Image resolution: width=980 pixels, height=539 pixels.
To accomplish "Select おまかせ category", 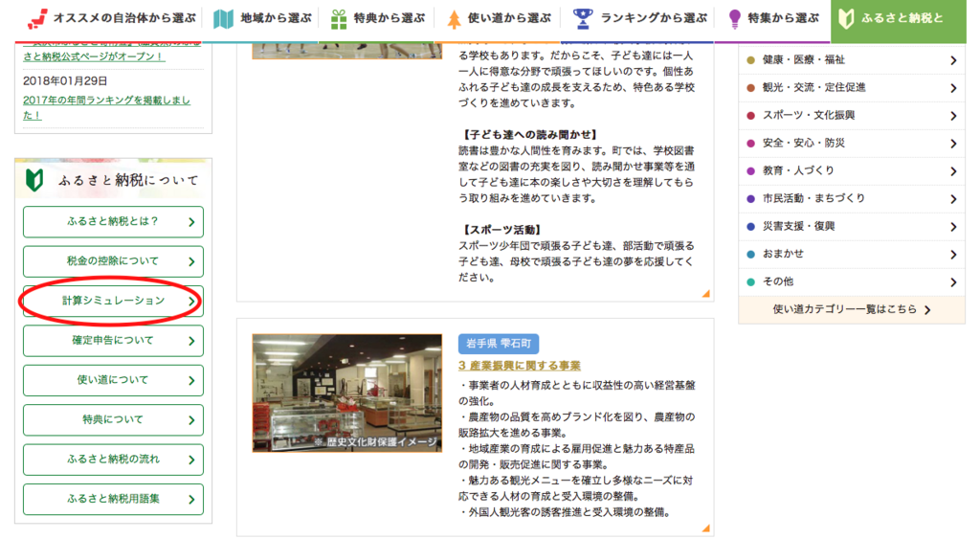I will pos(852,254).
